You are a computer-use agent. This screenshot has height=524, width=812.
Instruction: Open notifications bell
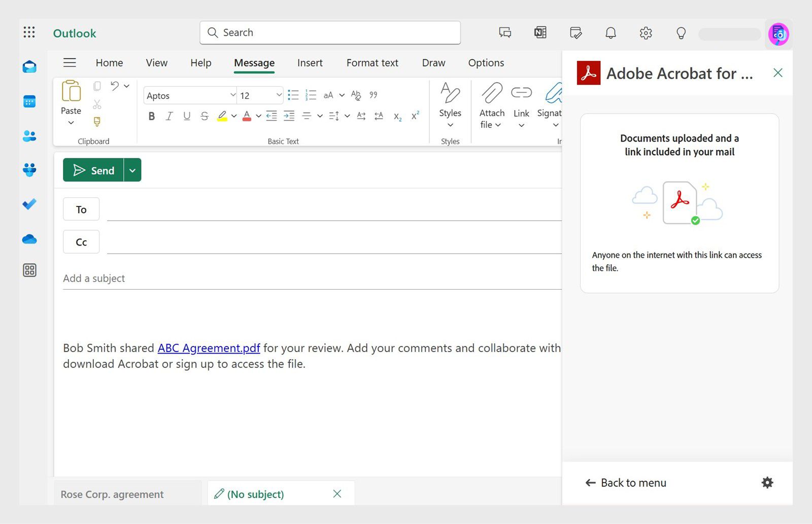point(611,32)
